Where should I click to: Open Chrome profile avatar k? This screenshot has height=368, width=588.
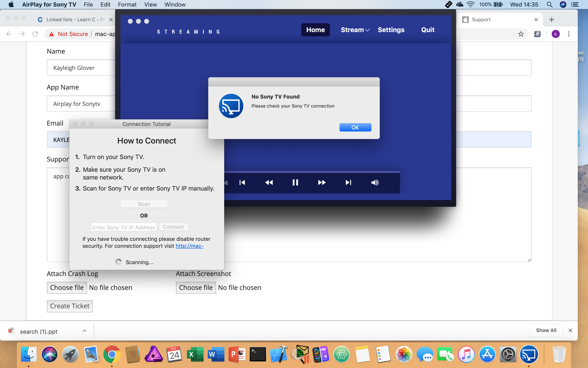click(x=556, y=34)
